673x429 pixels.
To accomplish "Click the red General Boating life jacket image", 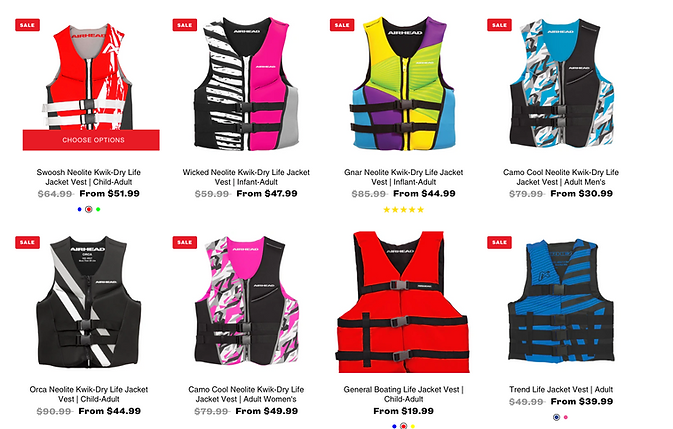I will (403, 302).
